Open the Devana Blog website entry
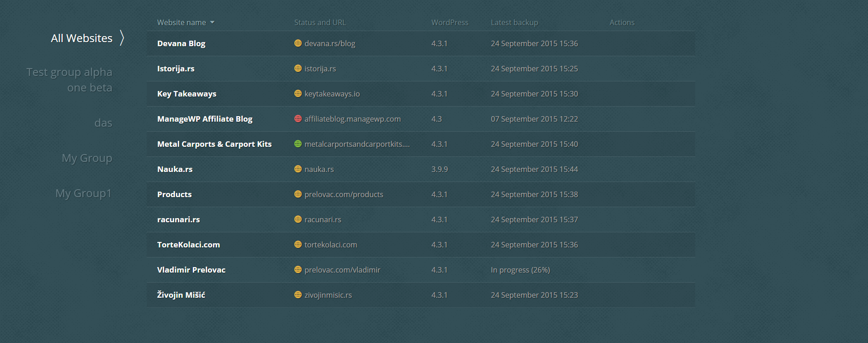868x343 pixels. click(181, 43)
